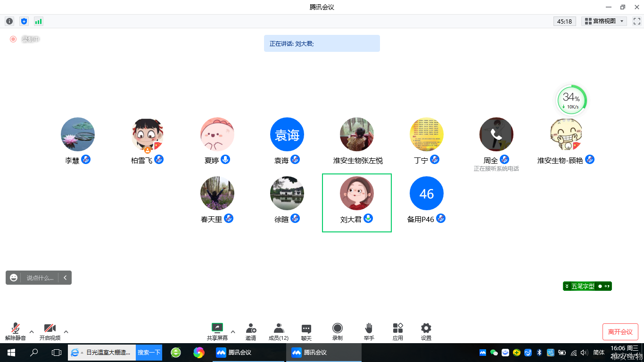
Task: Click the Raise Hand (举手) icon
Action: (369, 331)
